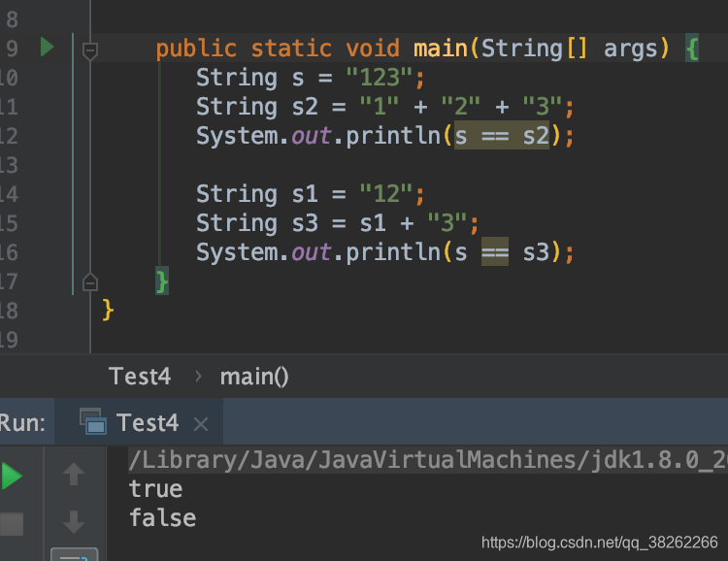Select the main() breadcrumb
The image size is (728, 561).
pos(254,377)
